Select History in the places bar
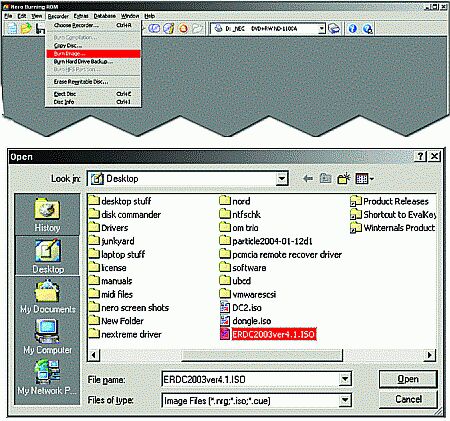450x421 pixels. click(47, 215)
